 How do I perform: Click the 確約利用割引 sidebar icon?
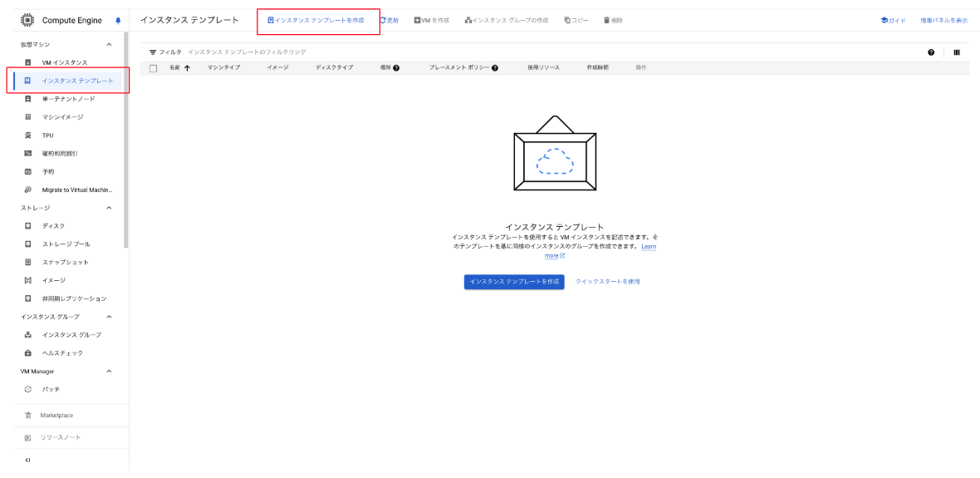point(27,153)
